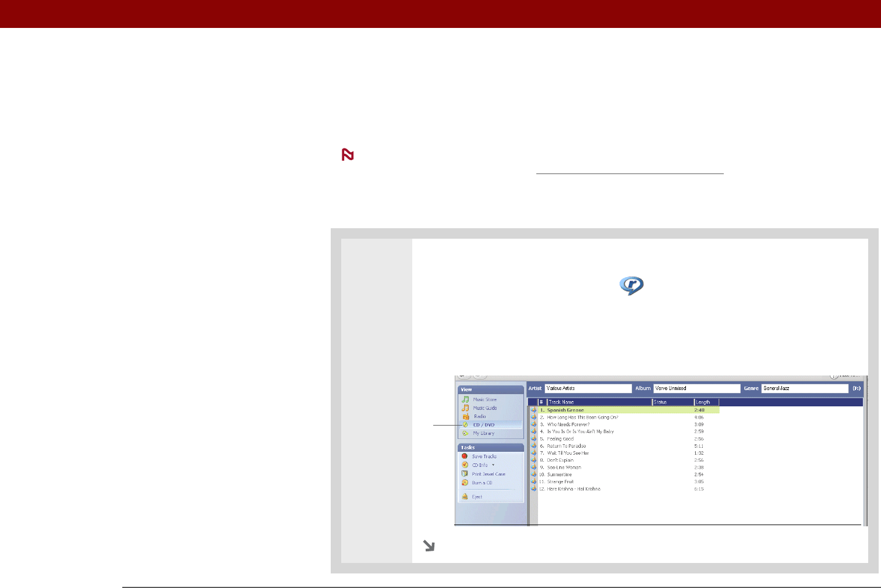Viewport: 881px width, 588px height.
Task: Sort by the Length column header
Action: 707,402
